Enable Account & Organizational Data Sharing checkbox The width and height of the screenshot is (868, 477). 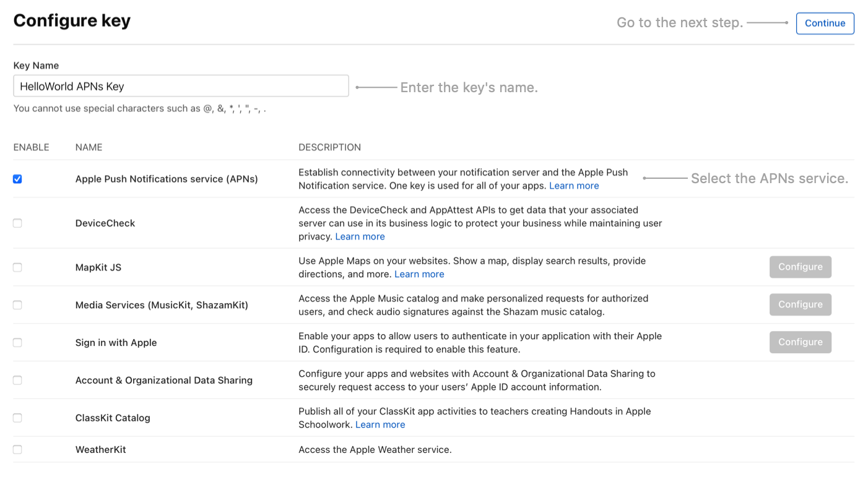coord(17,380)
